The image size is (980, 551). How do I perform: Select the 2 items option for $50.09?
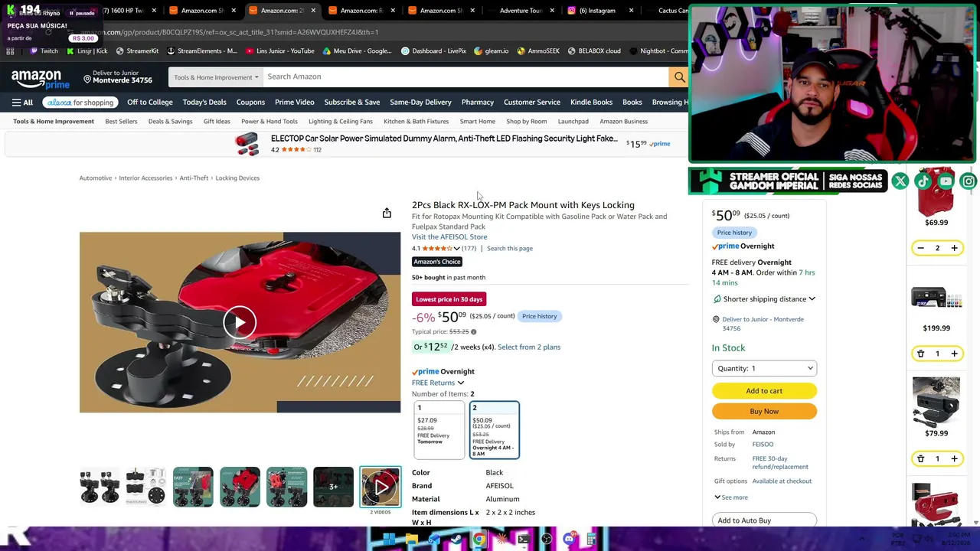point(494,430)
